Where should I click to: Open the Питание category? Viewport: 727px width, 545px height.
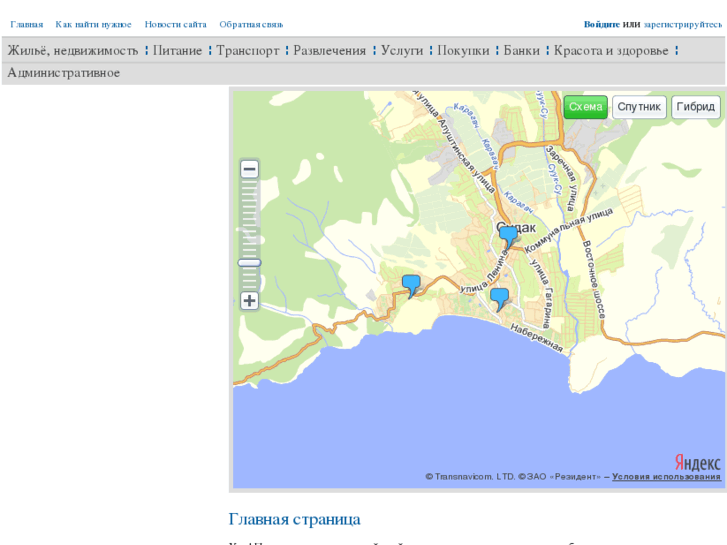177,51
